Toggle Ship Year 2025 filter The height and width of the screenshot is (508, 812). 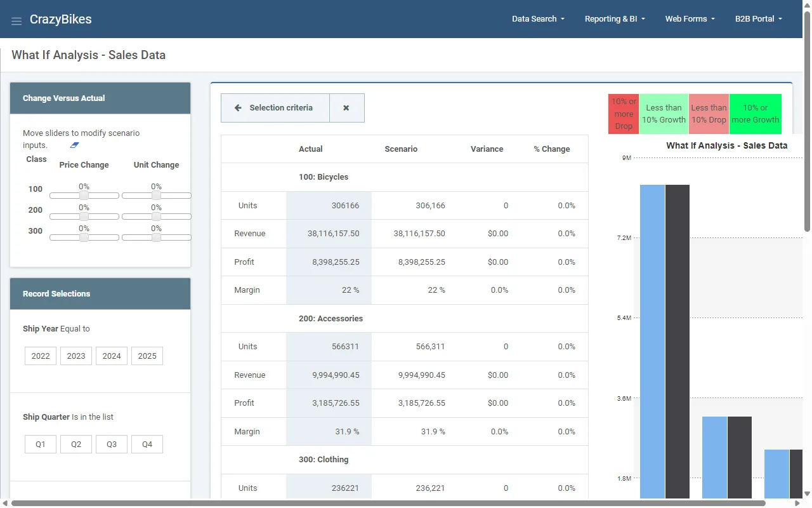pos(147,356)
